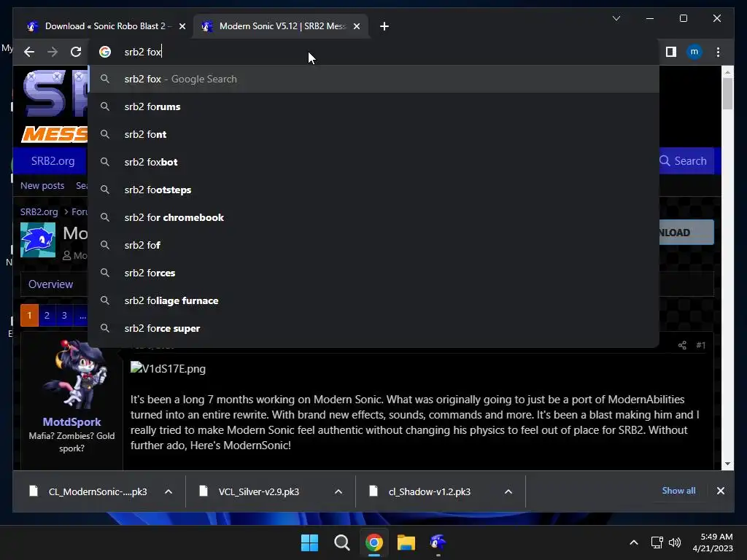Go to page 2 of the thread
Viewport: 747px width, 560px height.
tap(47, 315)
